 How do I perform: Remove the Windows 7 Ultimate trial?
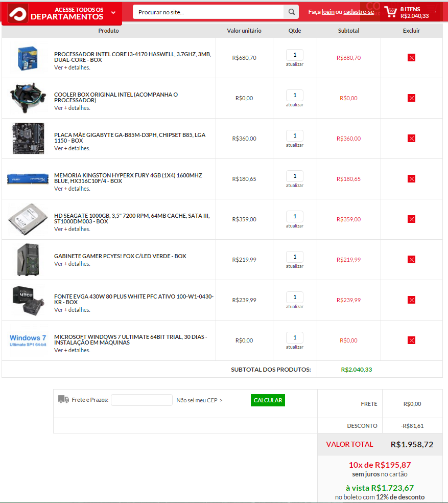coord(411,340)
